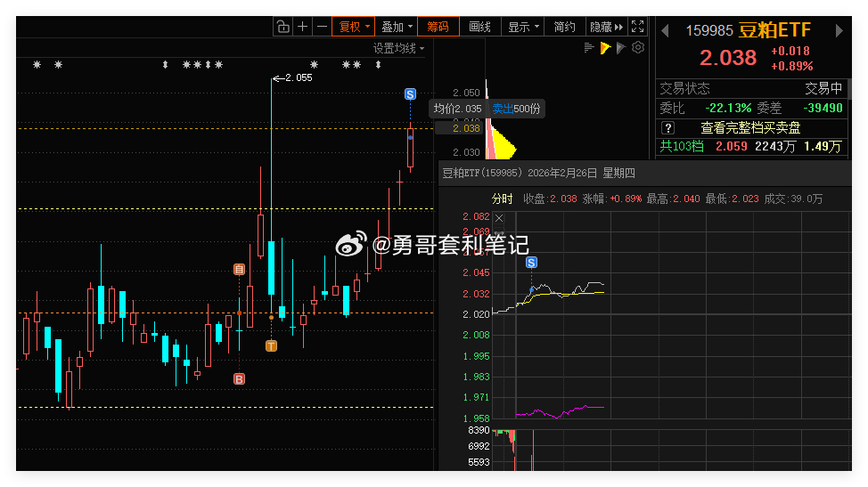Zoom out the K-line chart with minus
Viewport: 868px width, 487px height.
coord(322,27)
